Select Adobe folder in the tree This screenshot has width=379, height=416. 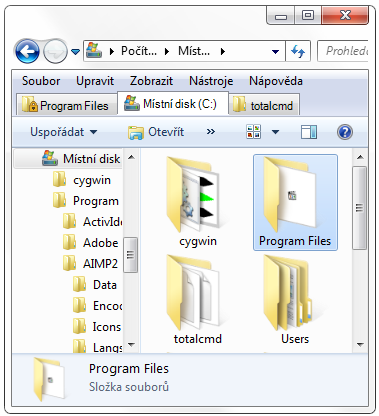click(x=91, y=243)
